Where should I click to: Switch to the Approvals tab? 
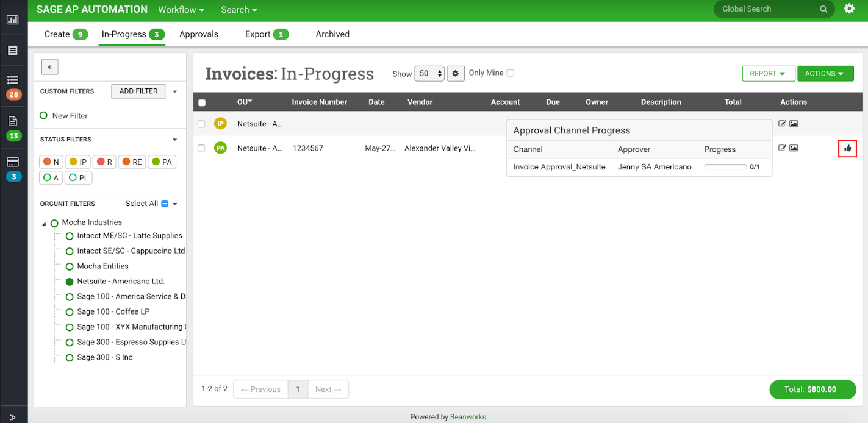point(199,34)
